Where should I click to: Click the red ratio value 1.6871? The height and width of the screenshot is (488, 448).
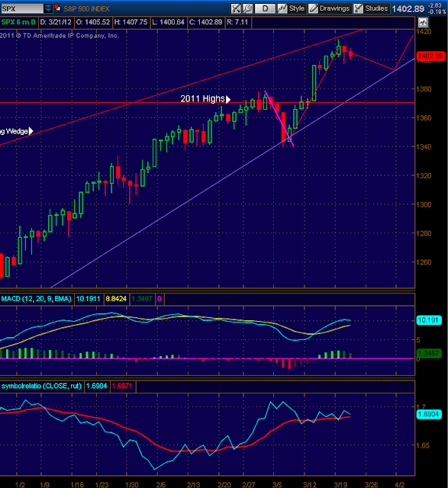pos(122,386)
